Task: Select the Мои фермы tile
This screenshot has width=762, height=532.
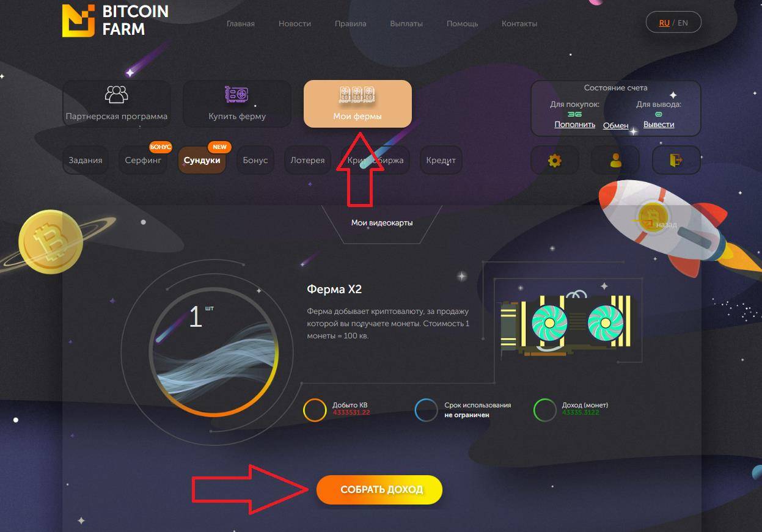Action: click(357, 104)
